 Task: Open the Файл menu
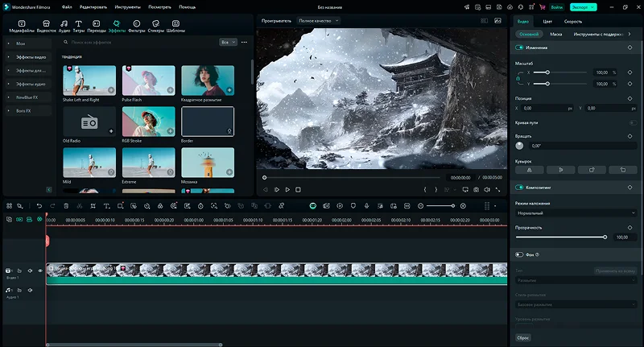click(x=67, y=7)
